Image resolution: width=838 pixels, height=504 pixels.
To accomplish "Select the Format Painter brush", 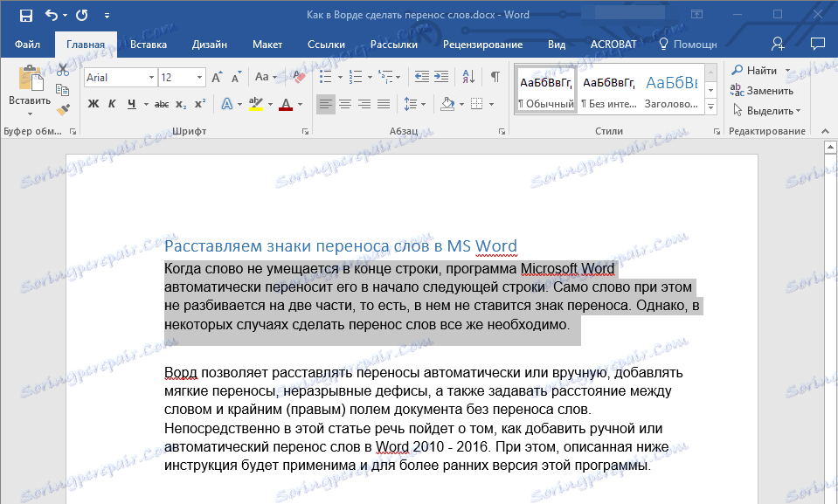I will pyautogui.click(x=63, y=109).
